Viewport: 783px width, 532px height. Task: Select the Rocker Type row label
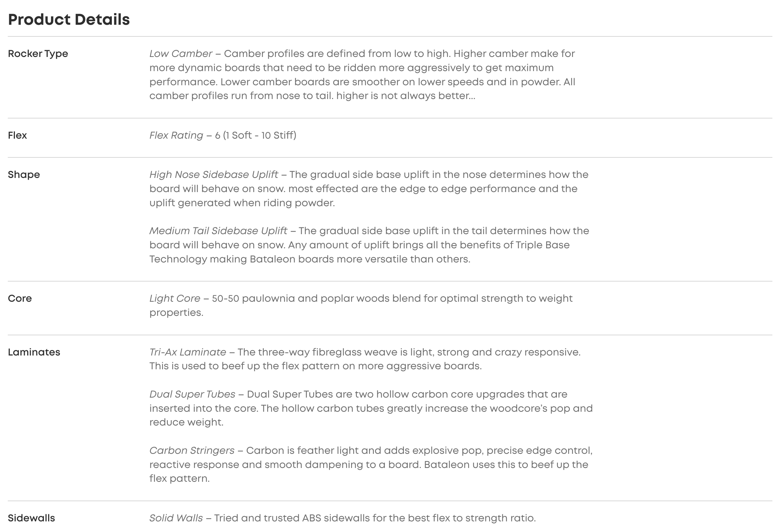(x=38, y=54)
